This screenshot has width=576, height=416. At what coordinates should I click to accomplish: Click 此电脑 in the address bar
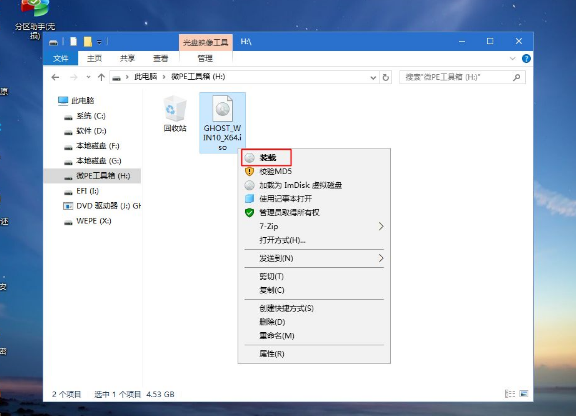tap(145, 77)
